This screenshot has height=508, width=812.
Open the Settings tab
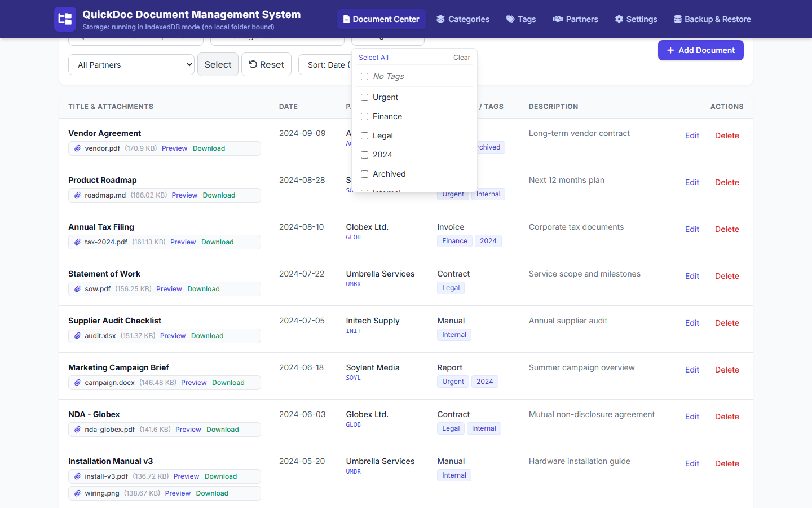pyautogui.click(x=636, y=19)
